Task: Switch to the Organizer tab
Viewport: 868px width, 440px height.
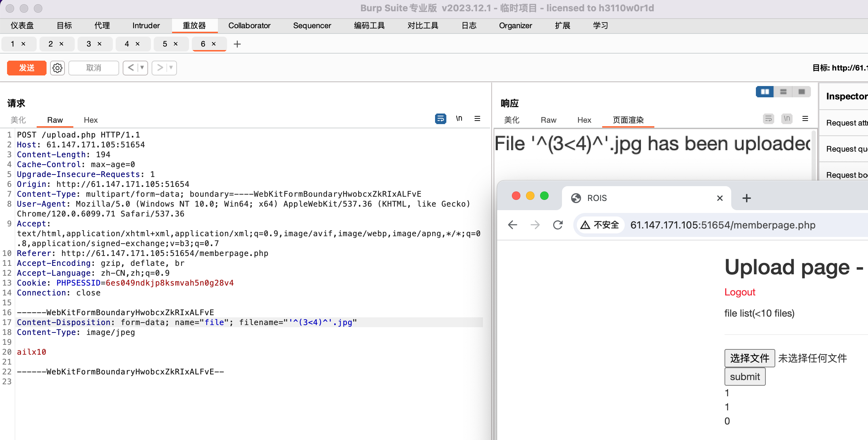Action: [515, 26]
